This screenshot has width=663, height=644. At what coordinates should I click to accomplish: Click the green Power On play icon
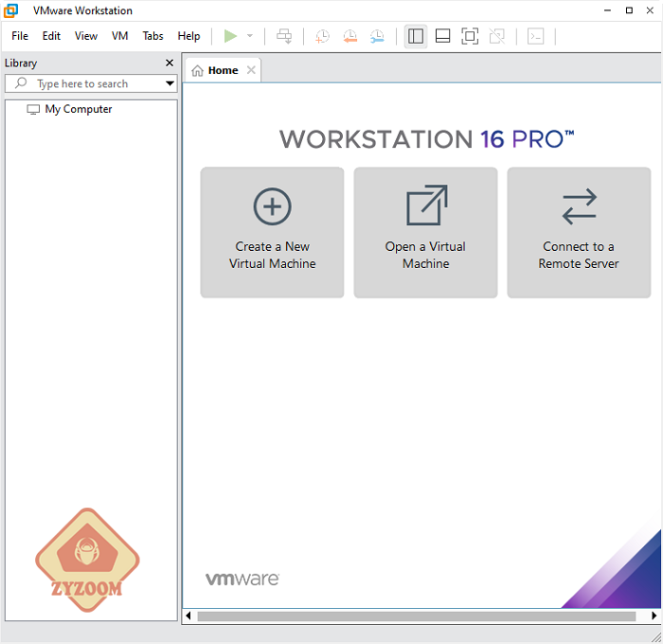pyautogui.click(x=230, y=36)
